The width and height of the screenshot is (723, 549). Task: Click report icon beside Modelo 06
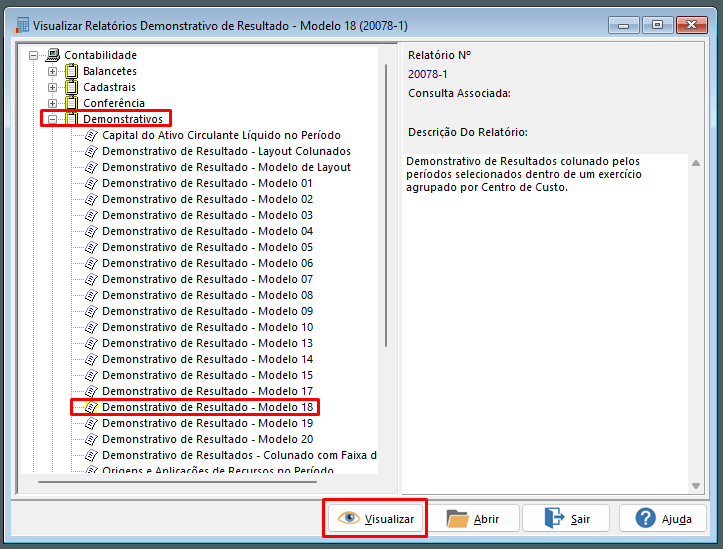pyautogui.click(x=91, y=263)
